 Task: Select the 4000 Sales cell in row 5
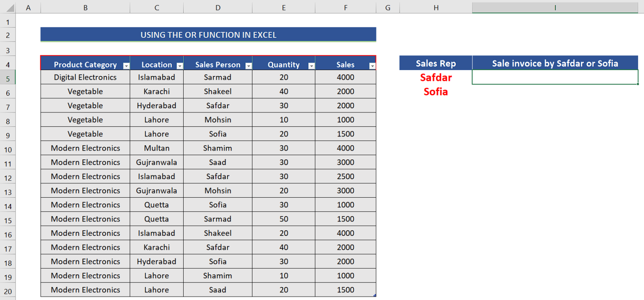345,77
